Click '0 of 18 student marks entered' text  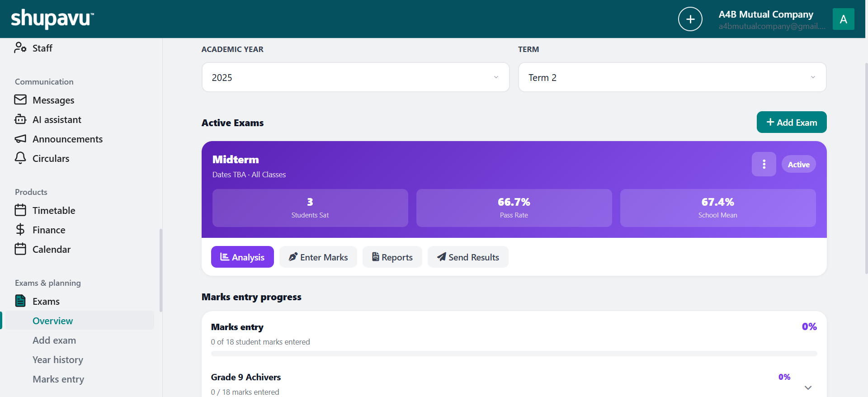[260, 342]
